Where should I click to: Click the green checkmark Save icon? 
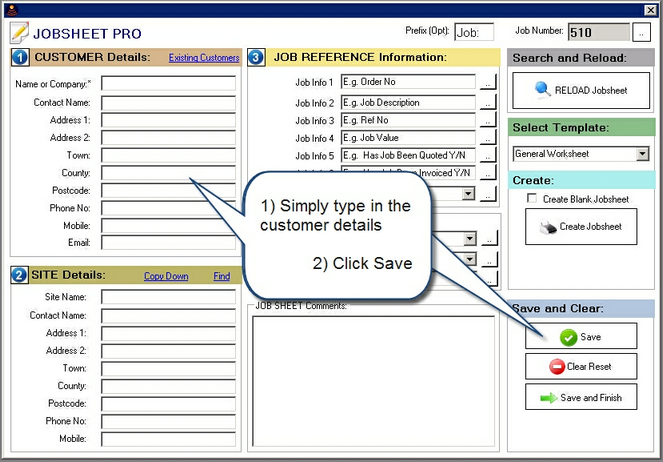[568, 337]
